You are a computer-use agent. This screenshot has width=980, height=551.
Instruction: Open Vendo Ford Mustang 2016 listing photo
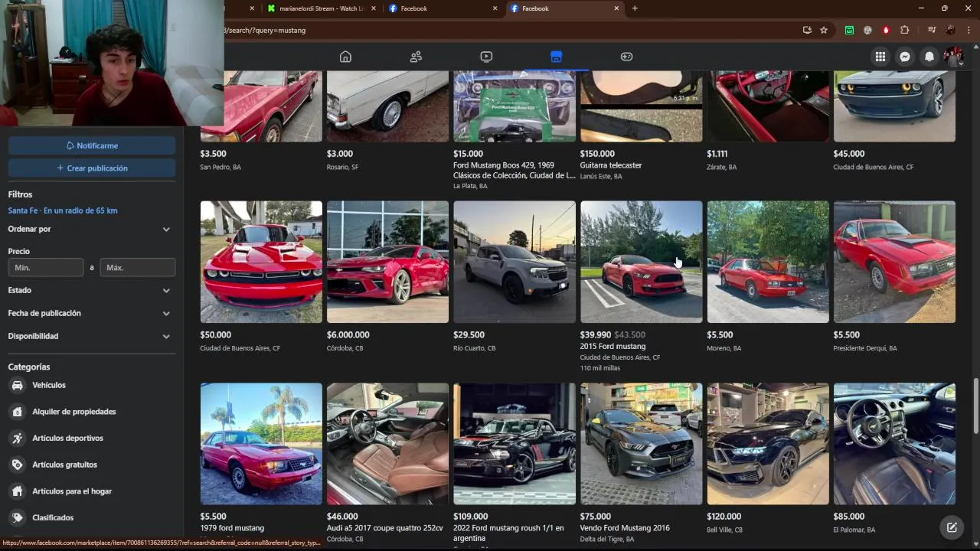[641, 444]
